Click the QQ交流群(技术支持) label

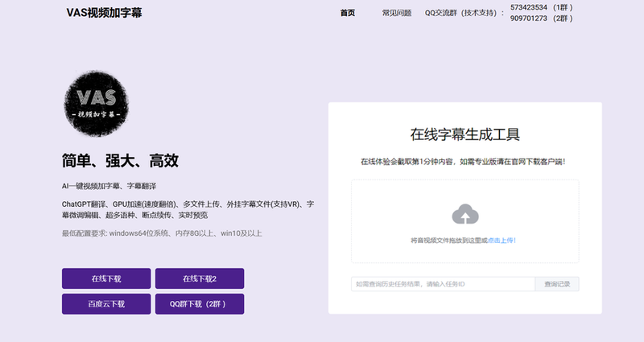464,13
